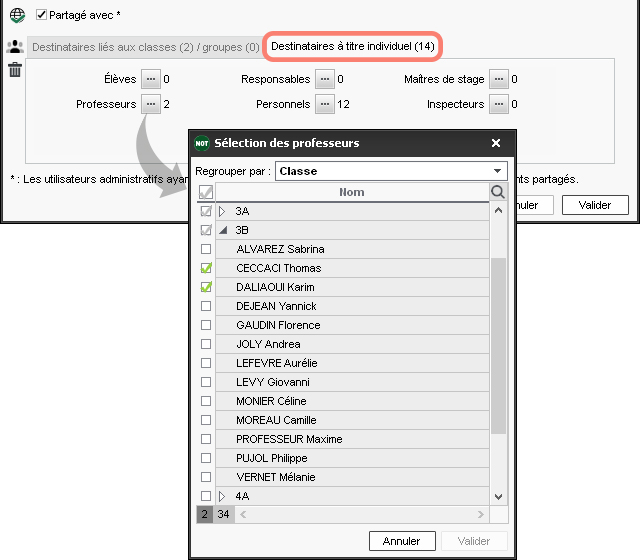
Task: Select the GAUDIN Florence name
Action: [x=278, y=325]
